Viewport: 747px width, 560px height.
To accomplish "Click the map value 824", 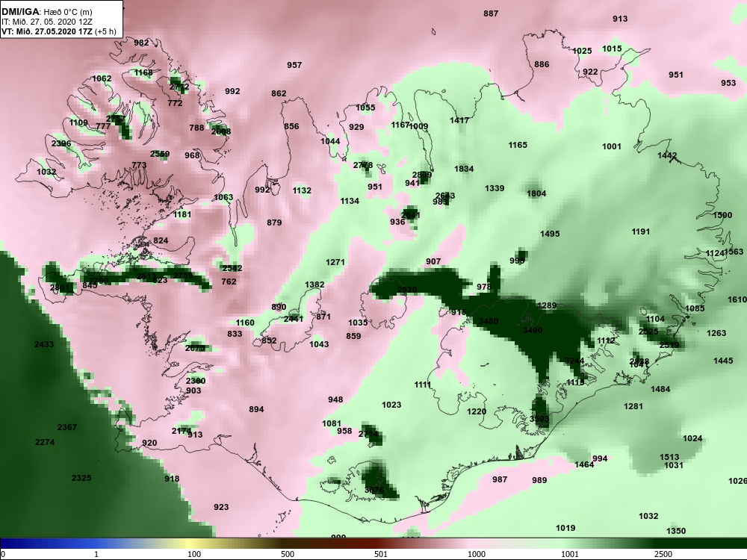I will 161,240.
